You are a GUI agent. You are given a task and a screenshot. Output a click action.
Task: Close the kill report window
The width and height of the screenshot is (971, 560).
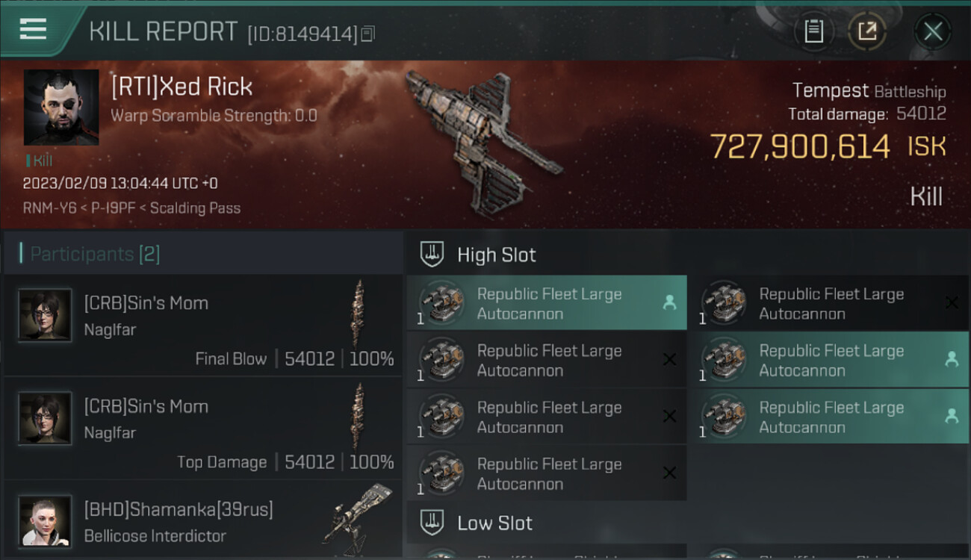point(933,31)
